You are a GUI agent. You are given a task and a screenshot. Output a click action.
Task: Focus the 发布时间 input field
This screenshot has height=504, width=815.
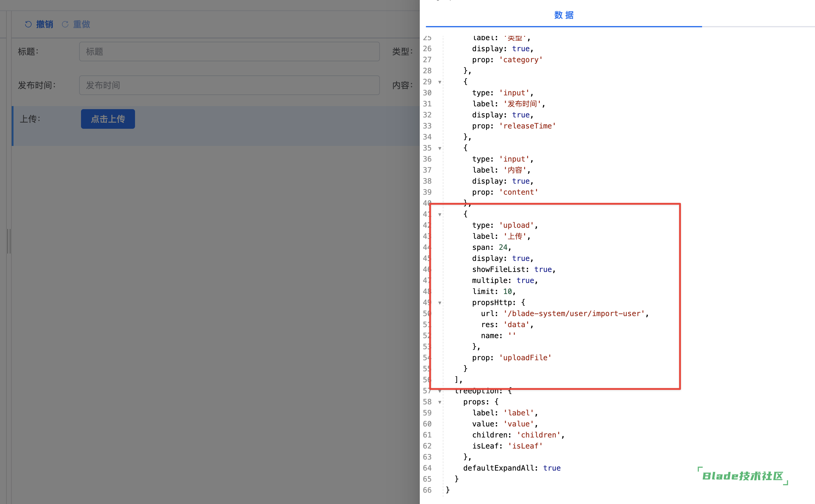click(x=229, y=85)
